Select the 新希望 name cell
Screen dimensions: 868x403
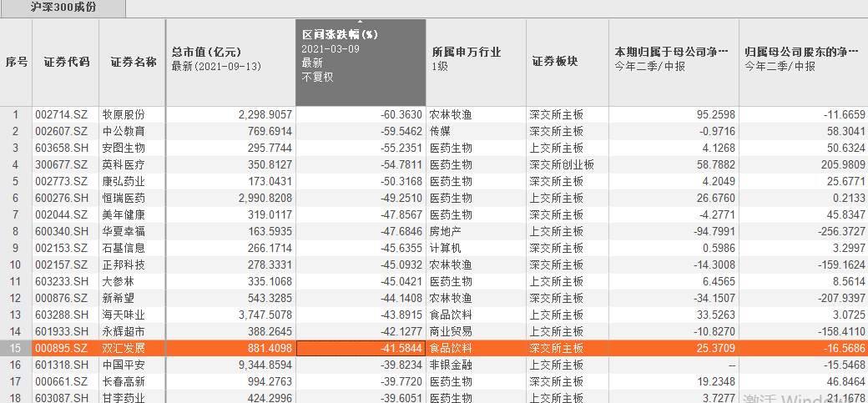133,298
